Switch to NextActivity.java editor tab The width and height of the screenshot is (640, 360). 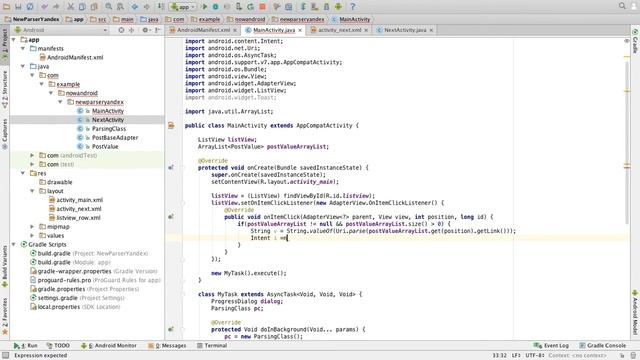click(404, 30)
